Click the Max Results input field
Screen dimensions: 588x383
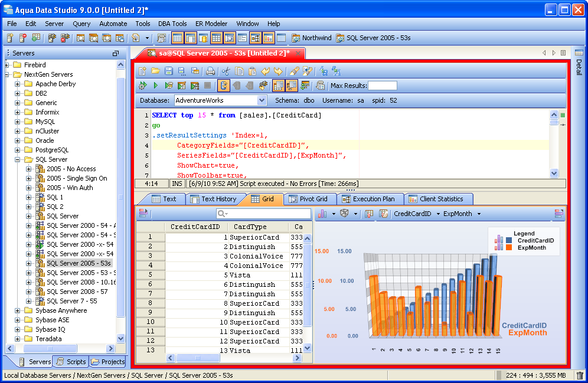[382, 86]
